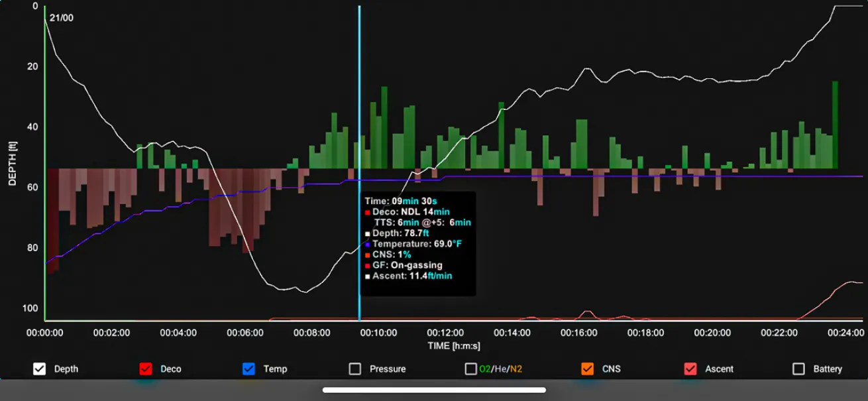Select the CNS legend label
Viewport: 868px width, 401px height.
(x=612, y=369)
